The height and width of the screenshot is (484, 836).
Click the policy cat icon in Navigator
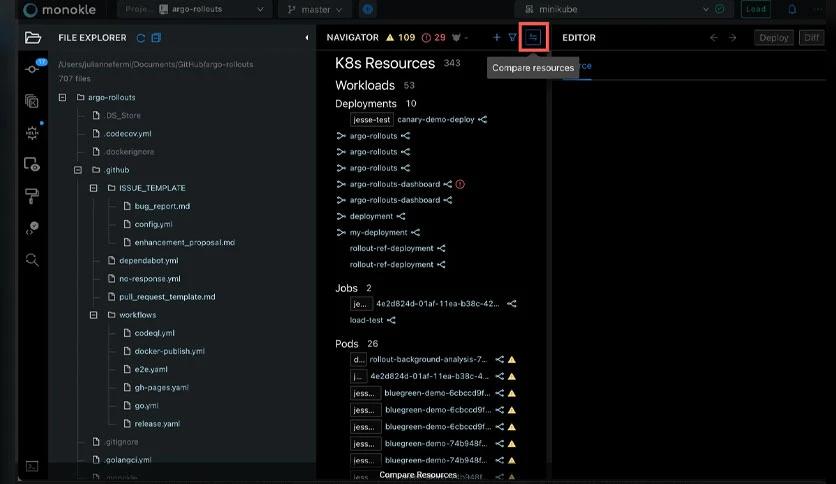coord(456,37)
